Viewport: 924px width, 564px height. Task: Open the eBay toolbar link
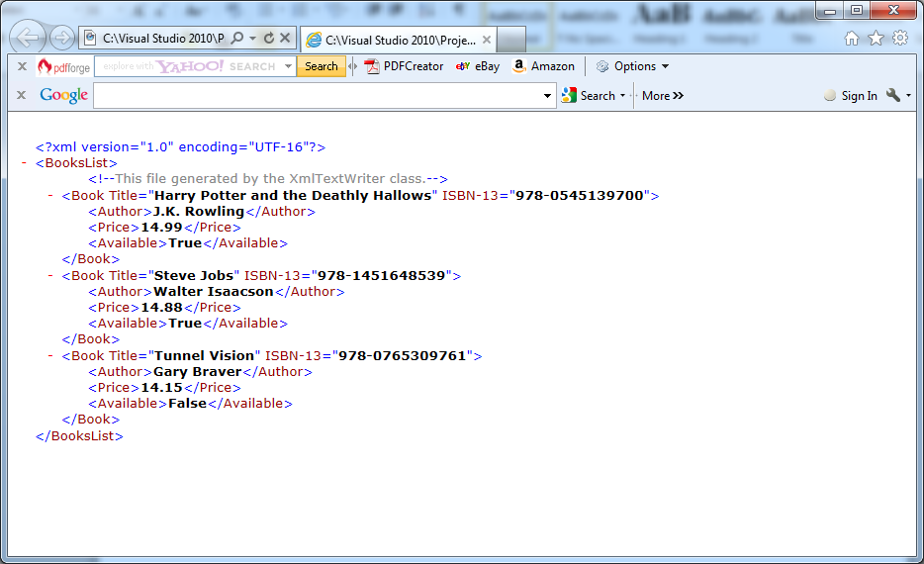[x=477, y=66]
